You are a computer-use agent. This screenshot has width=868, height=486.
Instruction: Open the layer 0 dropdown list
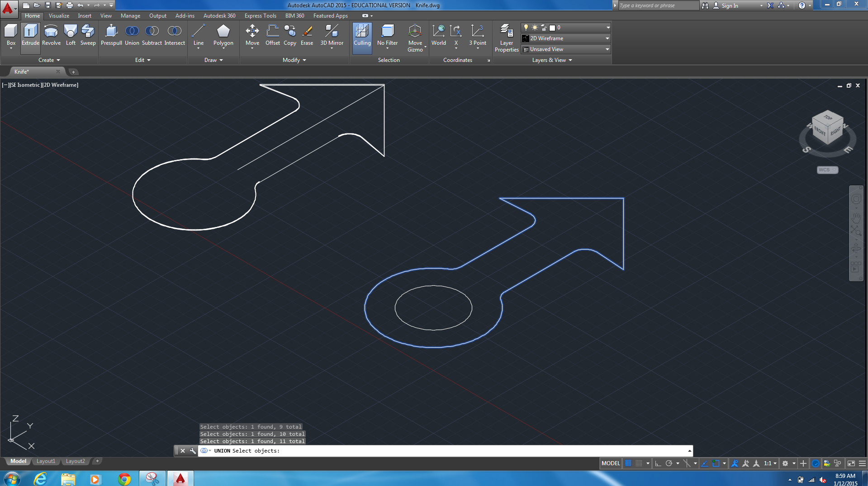coord(566,28)
